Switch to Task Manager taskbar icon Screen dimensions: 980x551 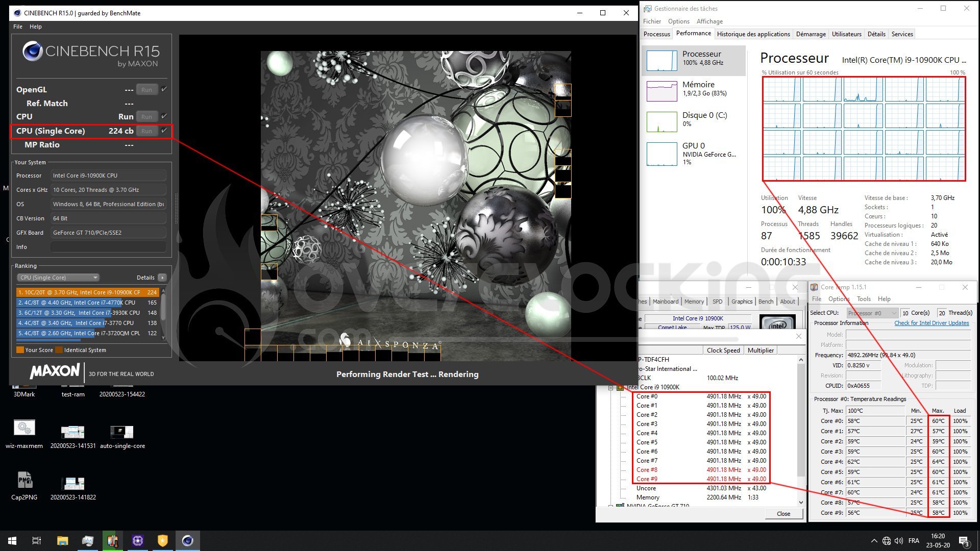tap(87, 541)
